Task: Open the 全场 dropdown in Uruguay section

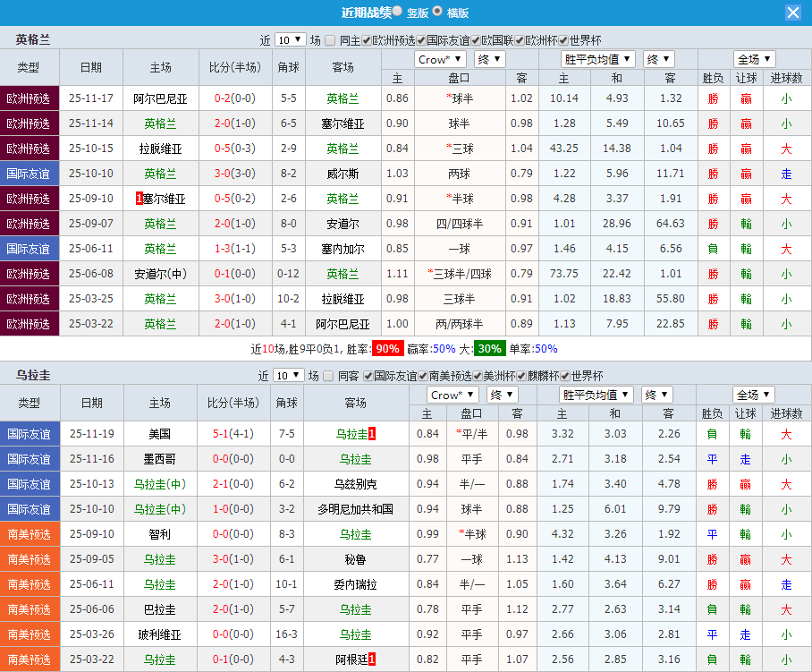Action: pos(753,394)
